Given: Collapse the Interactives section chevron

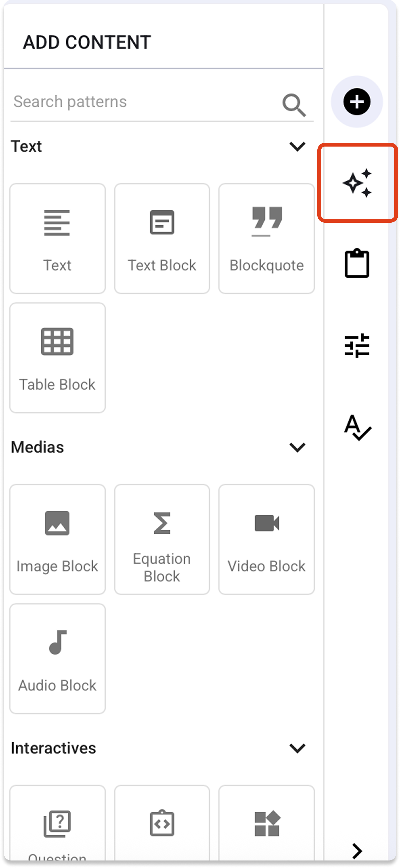Looking at the screenshot, I should click(297, 748).
